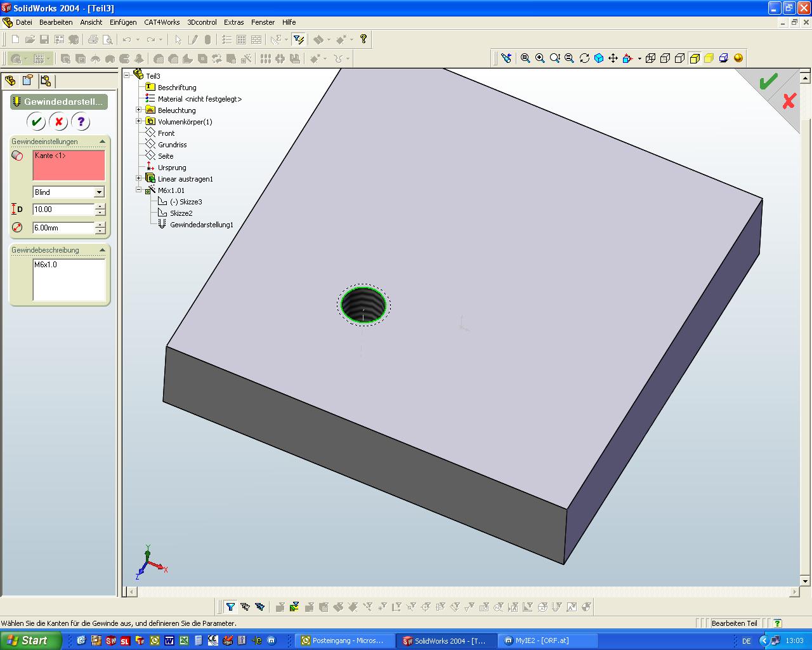Activate the Pan view tool

(613, 58)
